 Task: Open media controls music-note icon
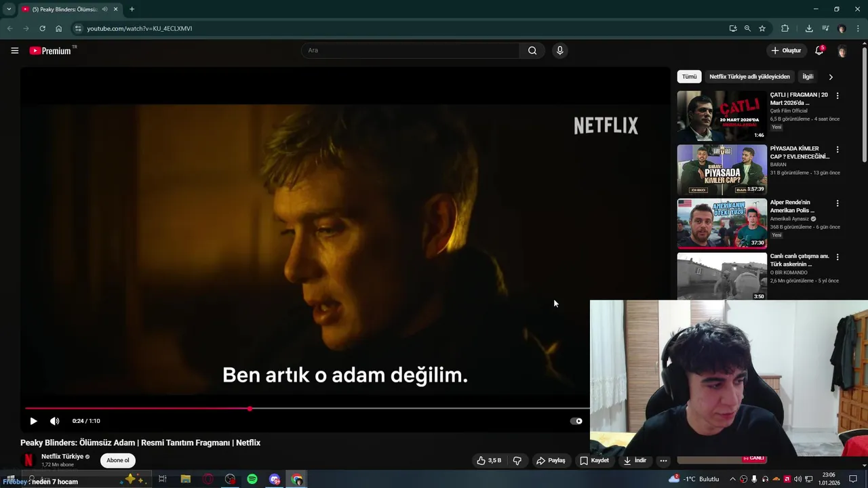pyautogui.click(x=825, y=28)
